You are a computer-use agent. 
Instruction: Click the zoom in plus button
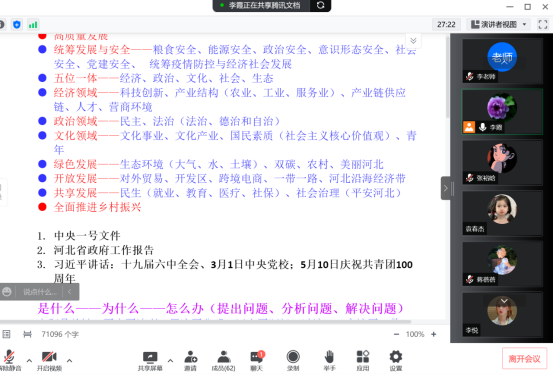point(433,334)
